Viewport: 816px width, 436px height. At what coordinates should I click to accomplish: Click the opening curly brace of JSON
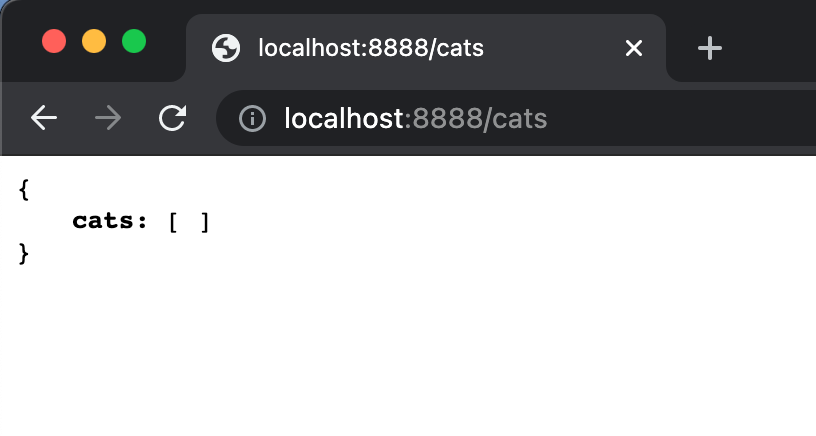pyautogui.click(x=23, y=189)
